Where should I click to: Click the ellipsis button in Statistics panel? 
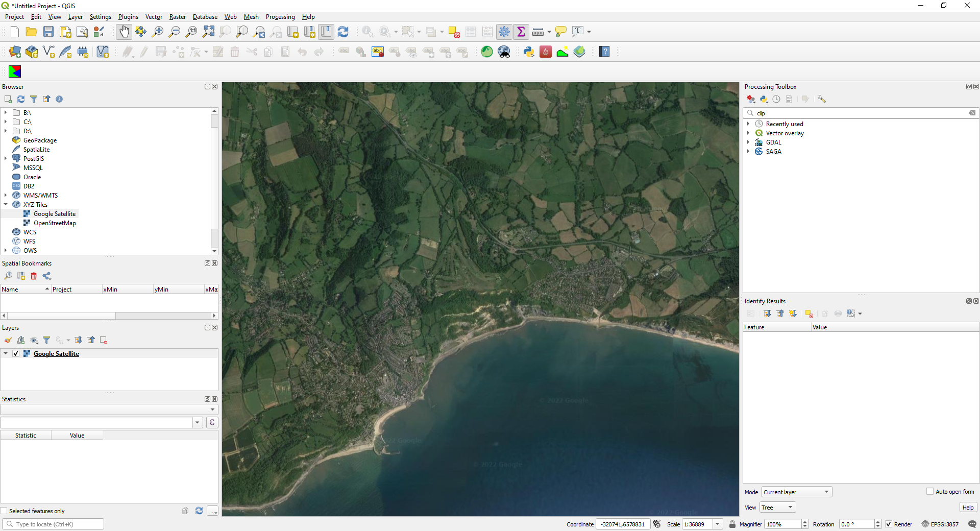point(213,511)
